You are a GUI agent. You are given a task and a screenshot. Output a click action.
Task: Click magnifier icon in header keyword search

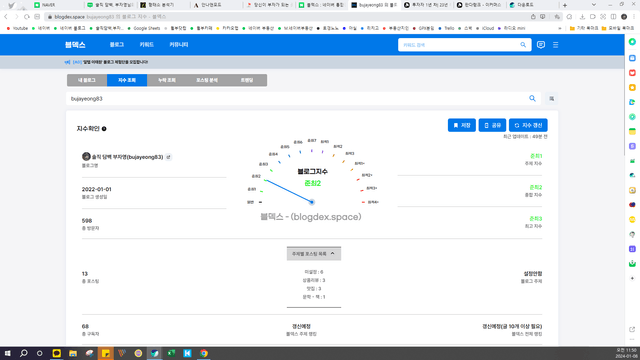523,45
